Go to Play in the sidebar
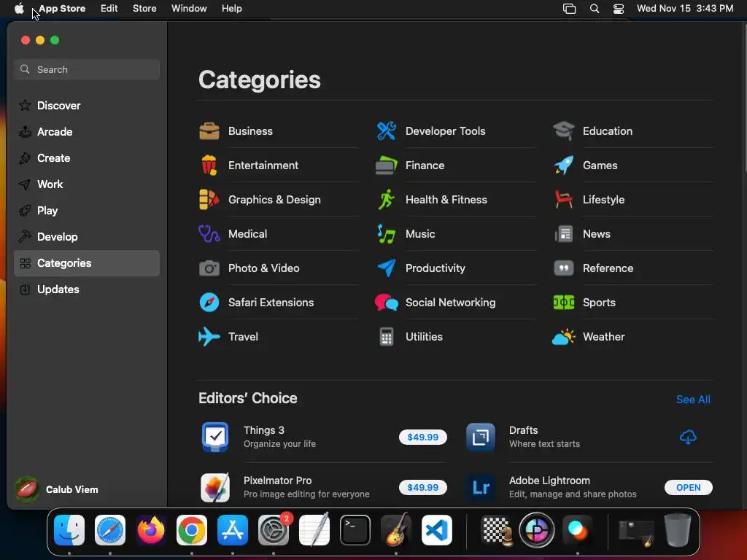 [x=87, y=211]
